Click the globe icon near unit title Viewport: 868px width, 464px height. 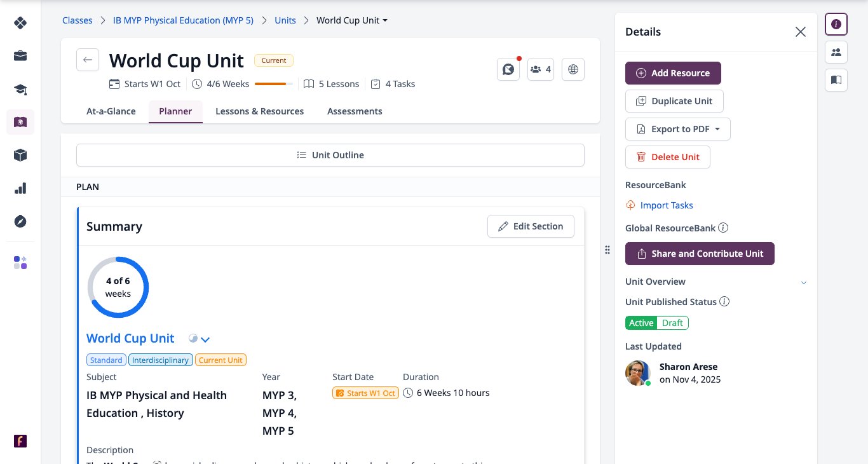tap(573, 69)
